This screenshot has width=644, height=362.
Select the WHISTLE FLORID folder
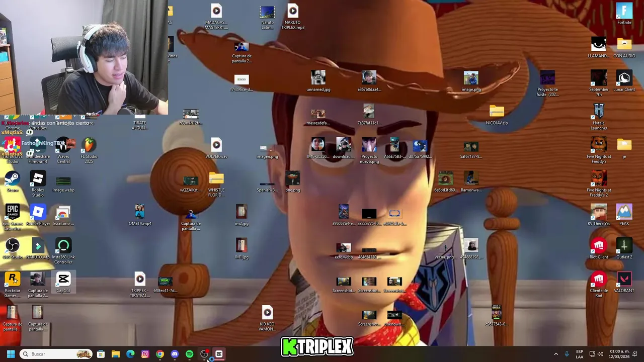pos(216,184)
